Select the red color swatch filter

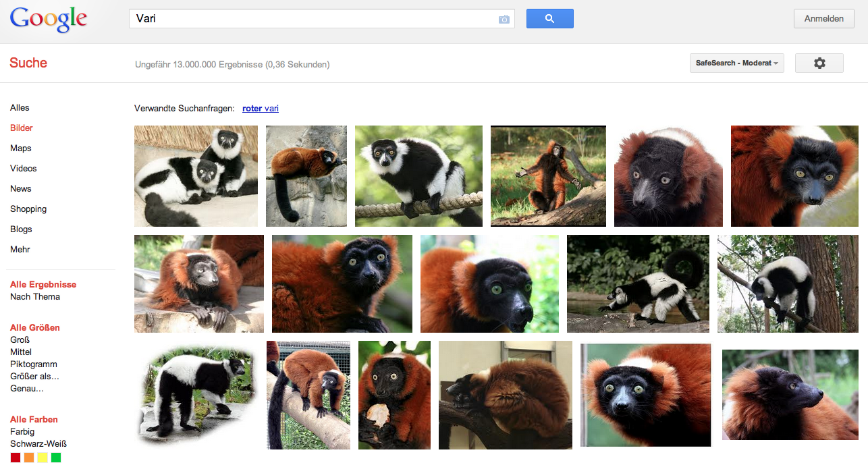14,457
